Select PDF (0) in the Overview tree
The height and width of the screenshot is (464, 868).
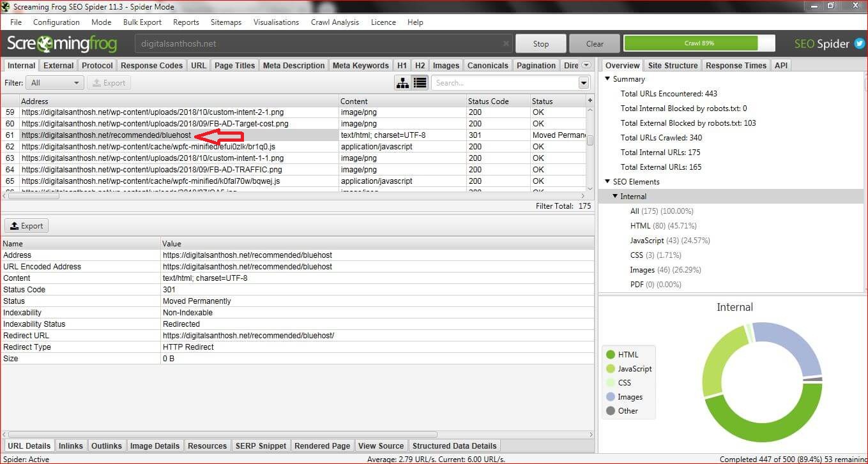click(x=656, y=285)
